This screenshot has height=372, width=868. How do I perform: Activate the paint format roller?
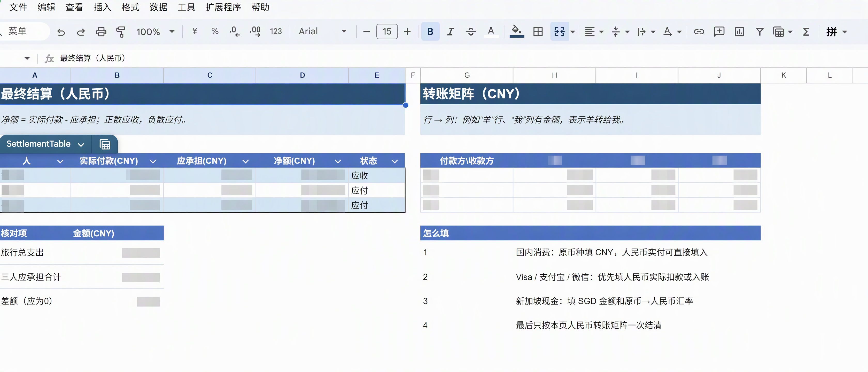click(121, 32)
